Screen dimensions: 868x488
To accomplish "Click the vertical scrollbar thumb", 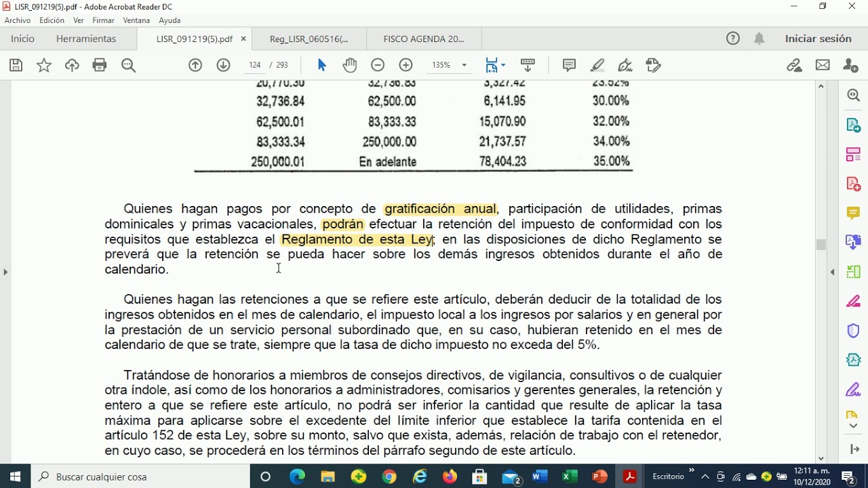I will tap(821, 245).
